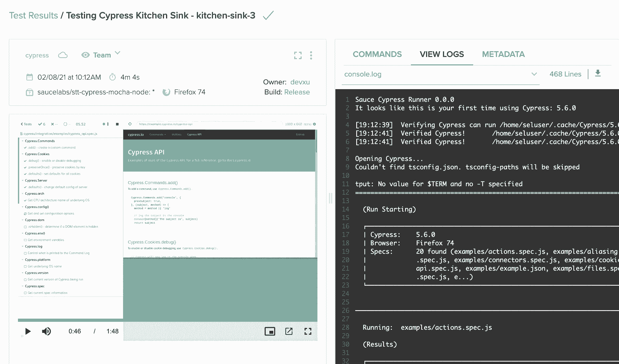Click the viewport size info icon
Viewport: 619px width, 364px height.
[314, 124]
